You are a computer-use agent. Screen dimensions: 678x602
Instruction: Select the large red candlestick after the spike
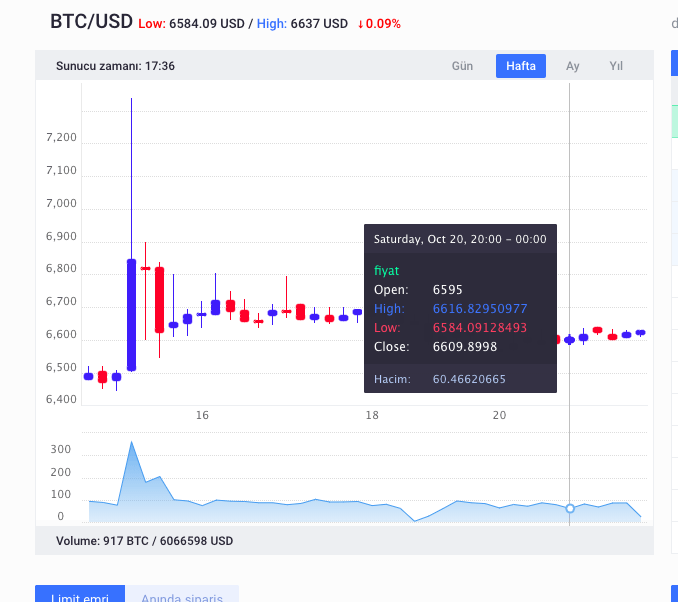pos(159,299)
